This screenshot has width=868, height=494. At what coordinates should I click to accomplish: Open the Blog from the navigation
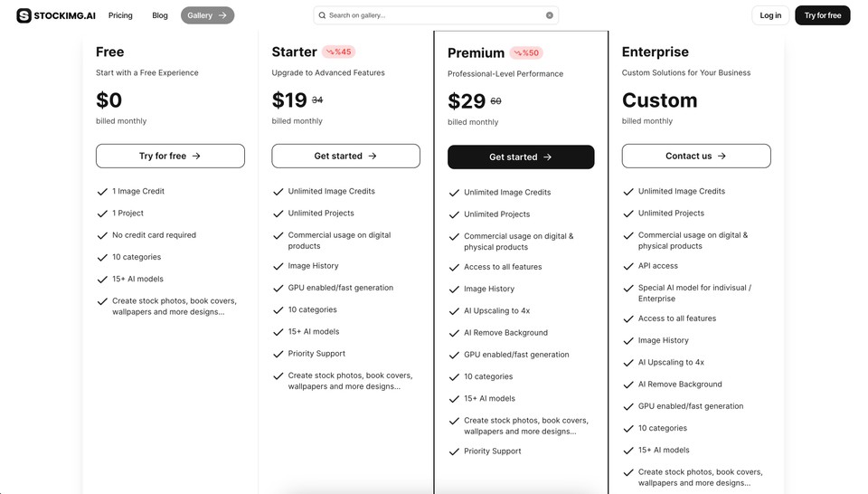[160, 15]
